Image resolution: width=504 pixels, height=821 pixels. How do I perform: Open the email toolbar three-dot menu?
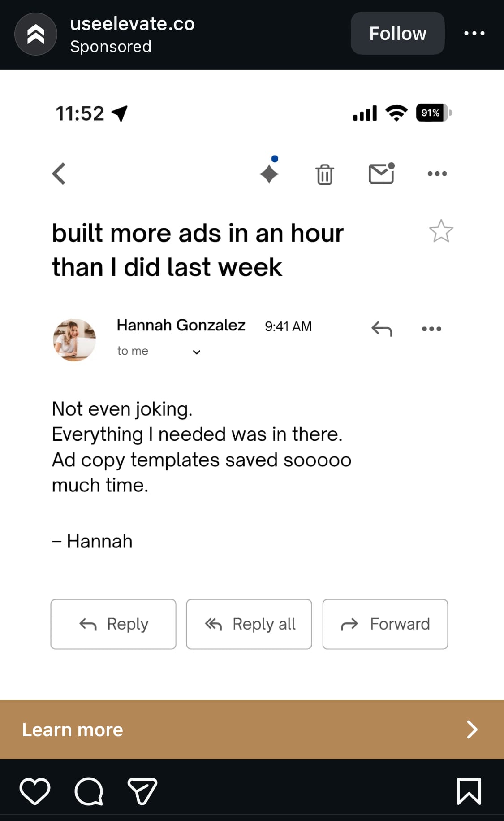pyautogui.click(x=437, y=174)
